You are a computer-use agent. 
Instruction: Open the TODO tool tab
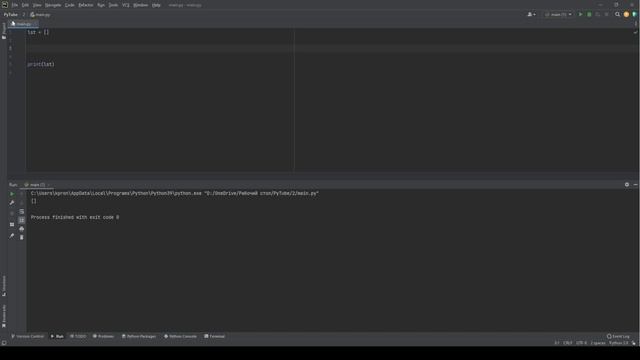(78, 336)
